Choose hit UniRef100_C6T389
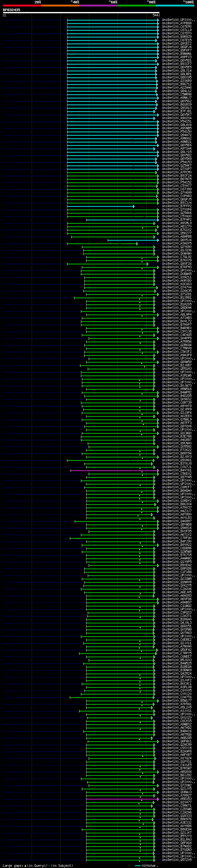197x868 pixels. (x=176, y=189)
